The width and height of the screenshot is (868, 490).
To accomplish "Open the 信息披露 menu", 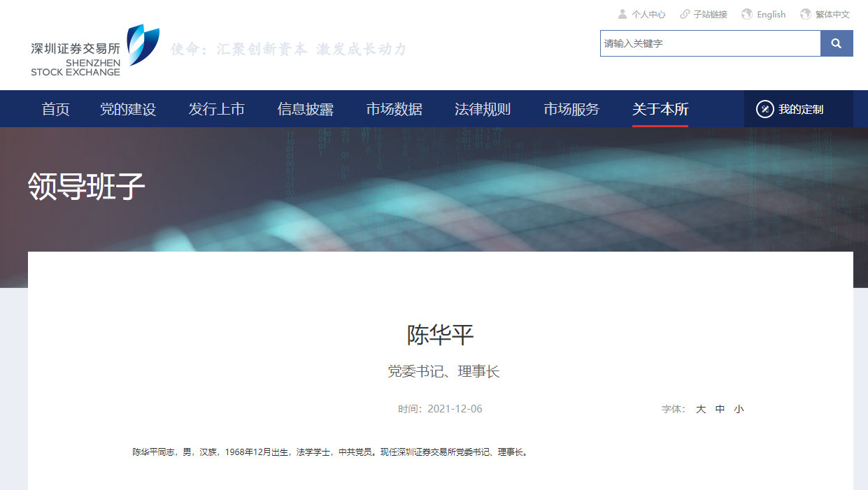I will point(306,109).
